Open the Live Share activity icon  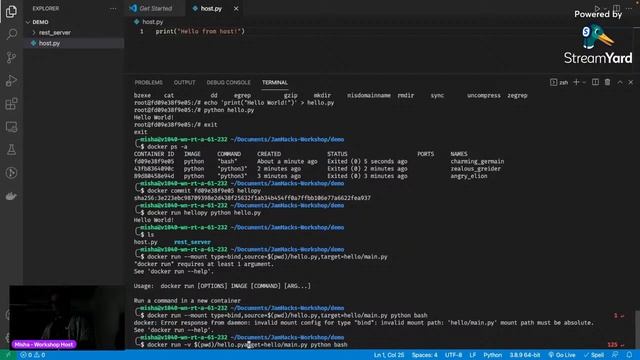click(11, 173)
